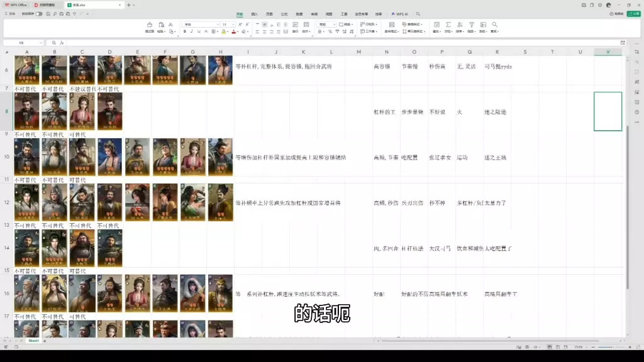The width and height of the screenshot is (644, 362).
Task: Click the center horizontal align icon
Action: point(265,31)
